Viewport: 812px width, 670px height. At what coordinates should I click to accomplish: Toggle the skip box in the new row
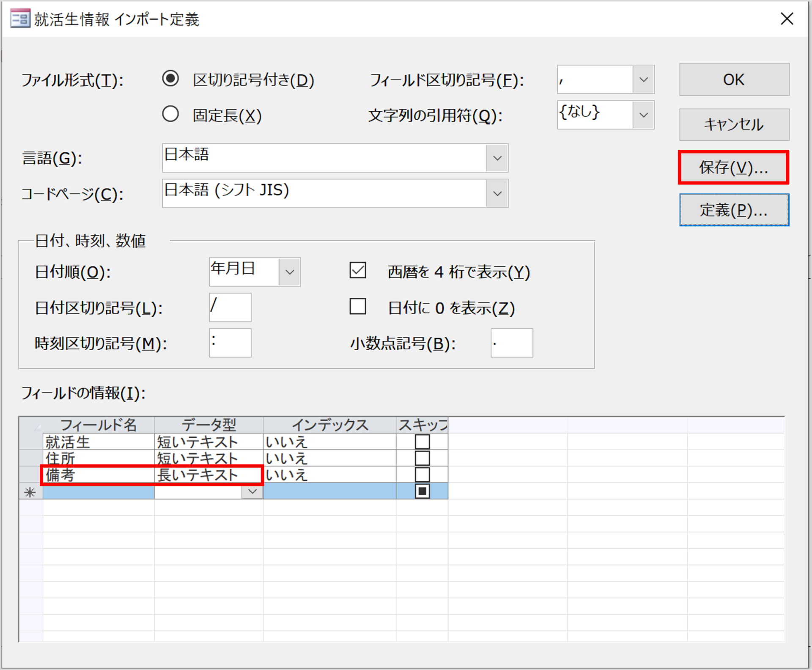click(x=422, y=491)
